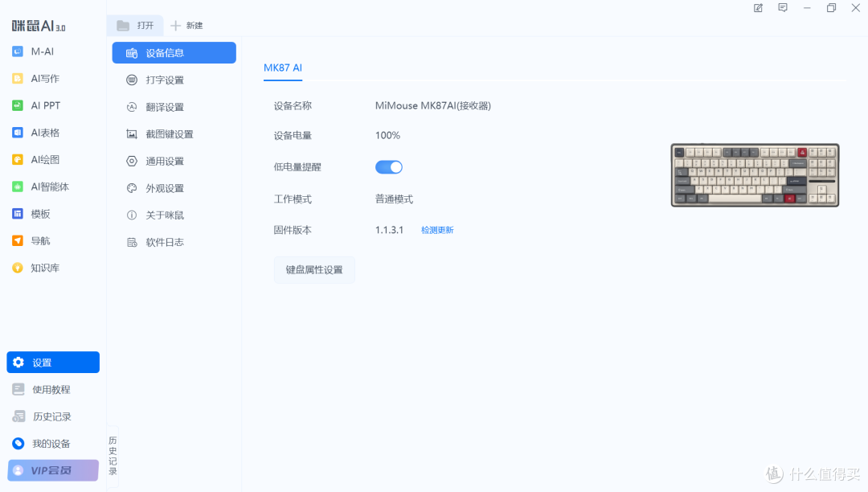
Task: Click the 咪鼠AI 3.0 logo
Action: (x=39, y=26)
